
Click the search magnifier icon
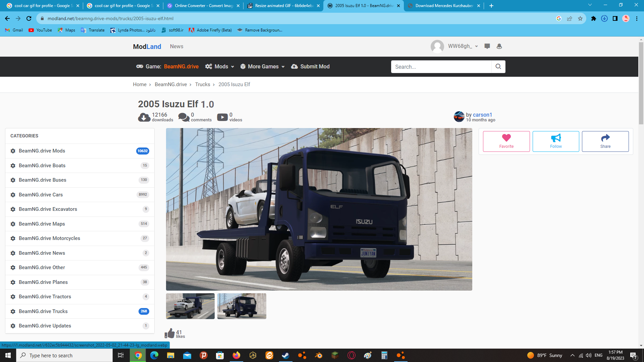[x=498, y=67]
